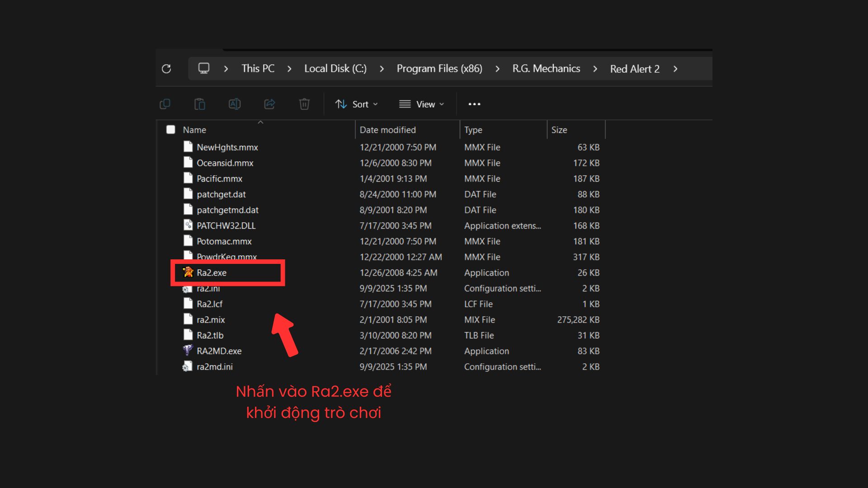Open the three-dots See more menu

point(474,104)
